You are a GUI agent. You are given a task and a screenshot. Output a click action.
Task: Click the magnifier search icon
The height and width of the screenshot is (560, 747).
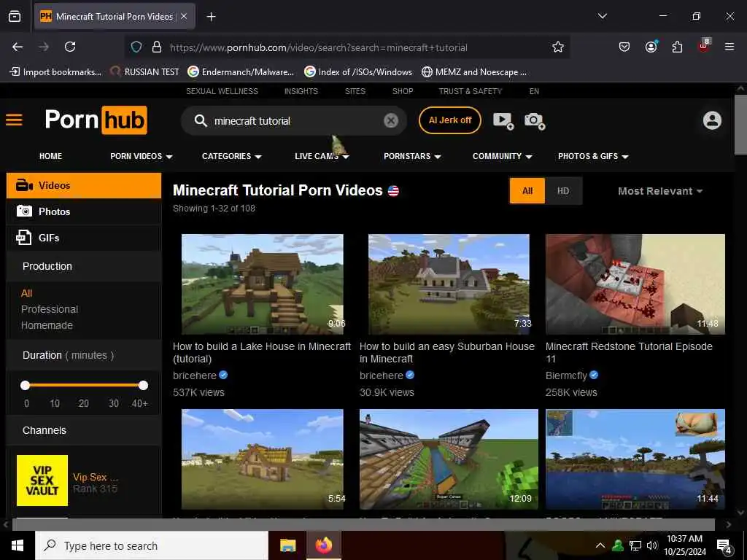click(201, 121)
